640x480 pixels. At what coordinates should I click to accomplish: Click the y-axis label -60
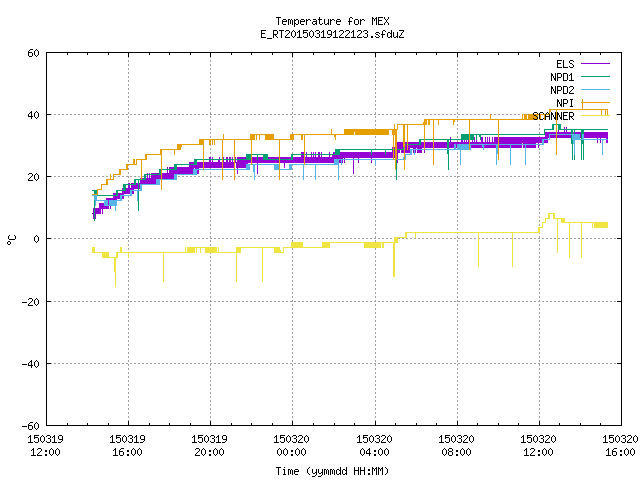point(31,426)
